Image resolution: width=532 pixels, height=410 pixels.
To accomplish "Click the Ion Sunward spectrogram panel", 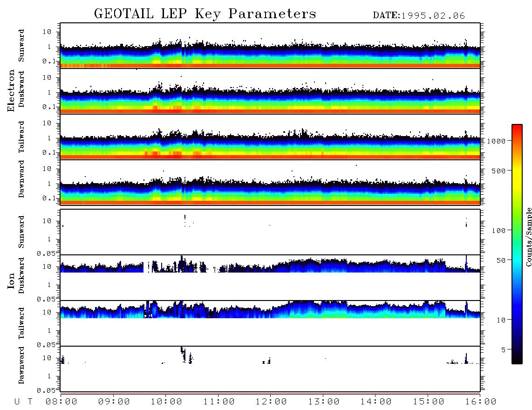I will tap(270, 232).
